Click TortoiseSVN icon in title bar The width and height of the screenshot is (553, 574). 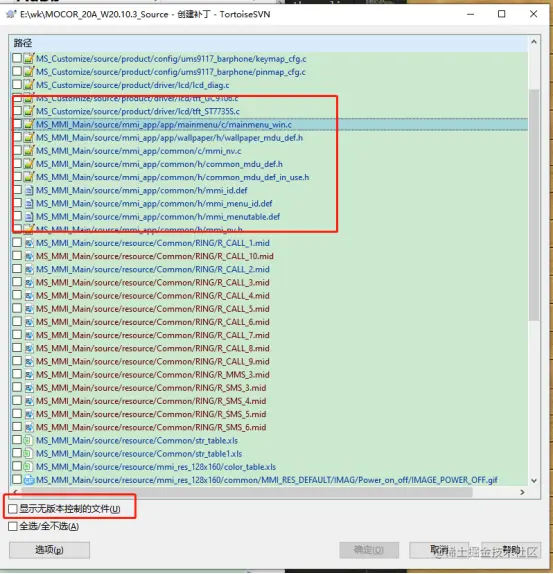pyautogui.click(x=11, y=14)
